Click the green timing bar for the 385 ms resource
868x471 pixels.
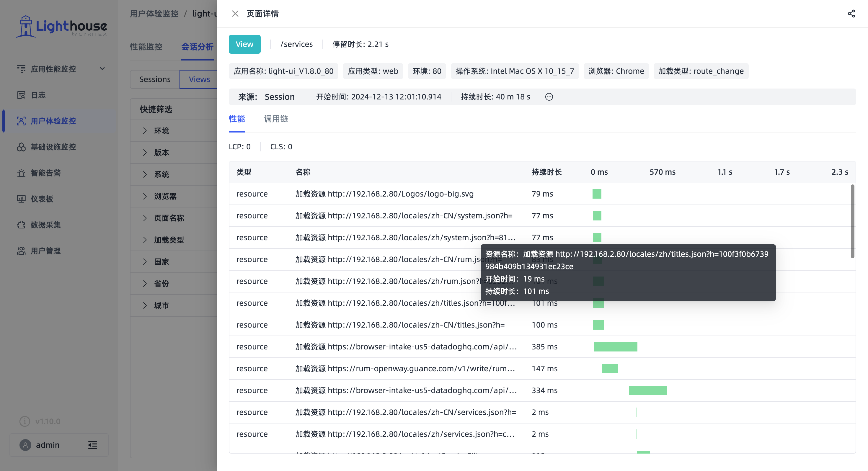[x=615, y=347]
